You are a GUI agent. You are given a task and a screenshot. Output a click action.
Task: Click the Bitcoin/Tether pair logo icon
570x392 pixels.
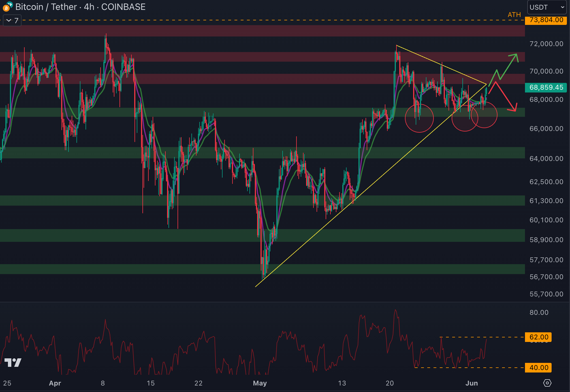(x=7, y=7)
